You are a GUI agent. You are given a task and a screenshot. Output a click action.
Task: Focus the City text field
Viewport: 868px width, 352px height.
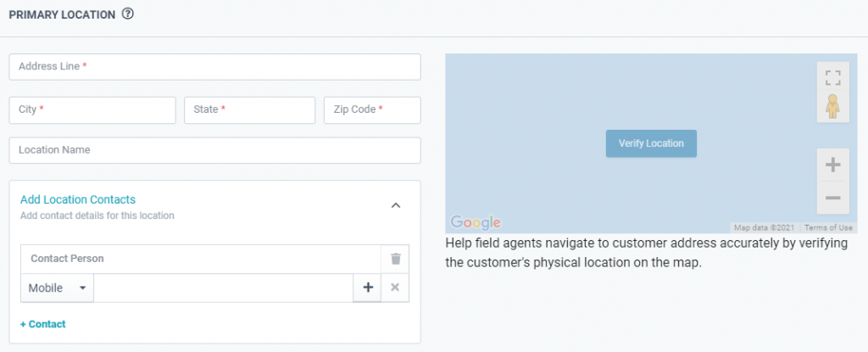coord(92,109)
